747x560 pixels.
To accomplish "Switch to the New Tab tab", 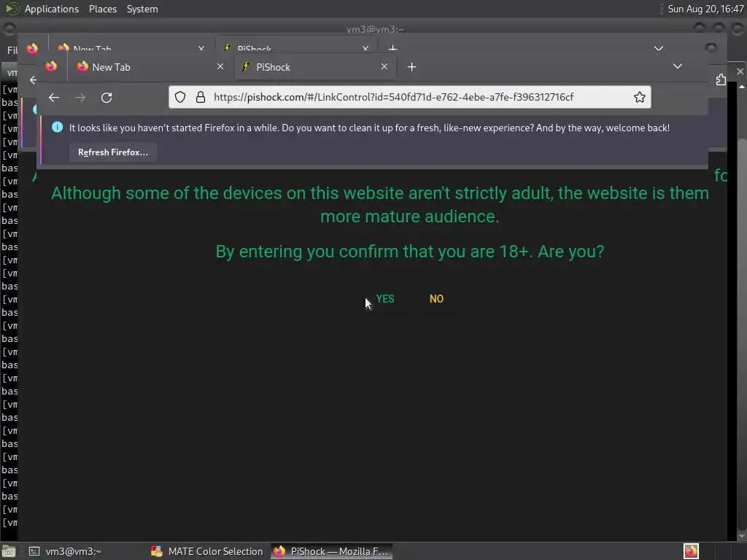I will tap(150, 67).
